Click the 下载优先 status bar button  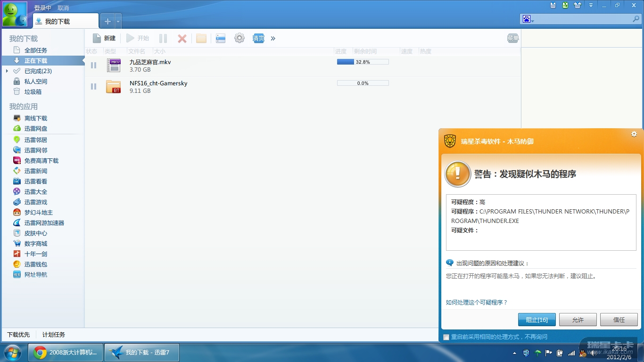(x=18, y=335)
